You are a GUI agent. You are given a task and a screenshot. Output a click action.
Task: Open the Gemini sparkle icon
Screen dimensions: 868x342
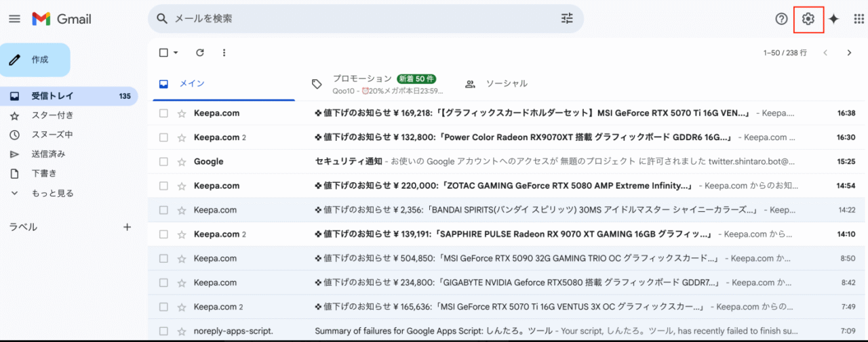coord(833,19)
